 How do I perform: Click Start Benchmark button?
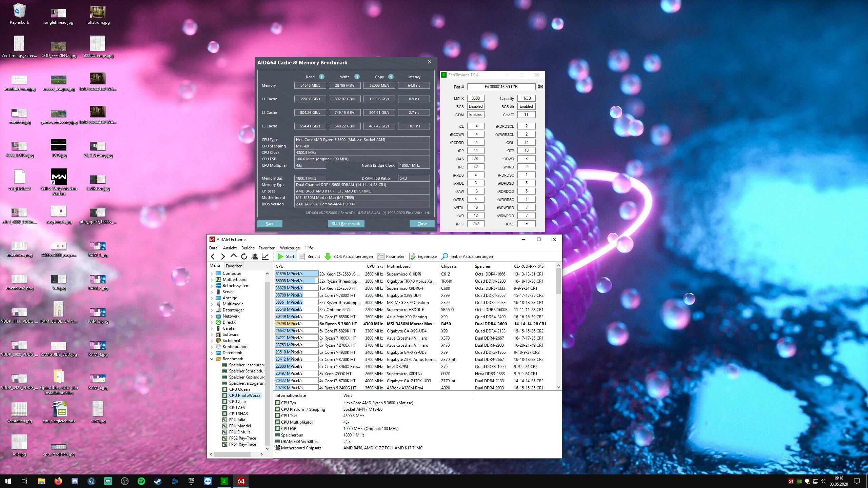tap(346, 224)
